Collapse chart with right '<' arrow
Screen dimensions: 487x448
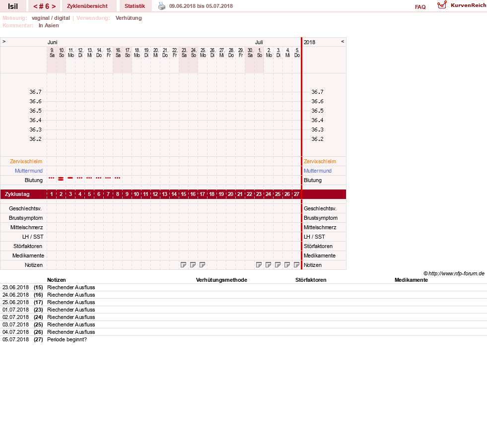coord(343,41)
